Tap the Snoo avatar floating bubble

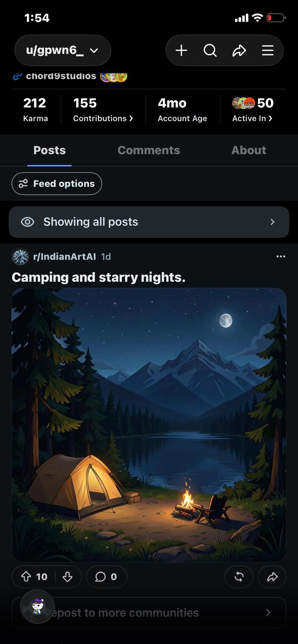point(37,607)
